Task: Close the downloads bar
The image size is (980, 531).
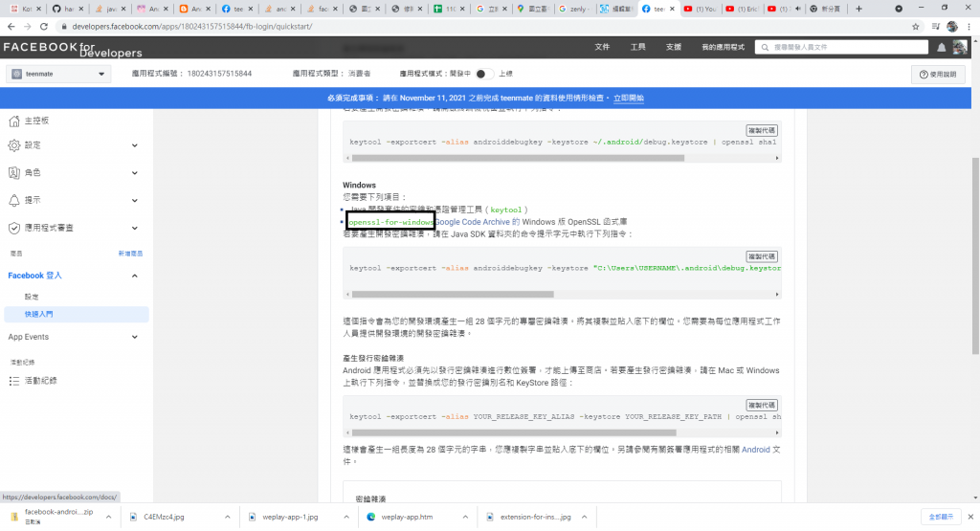Action: pos(970,517)
